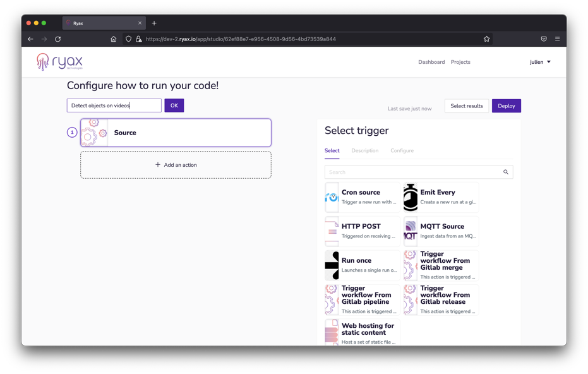The image size is (588, 374).
Task: Open the julien user dropdown
Action: coord(540,62)
